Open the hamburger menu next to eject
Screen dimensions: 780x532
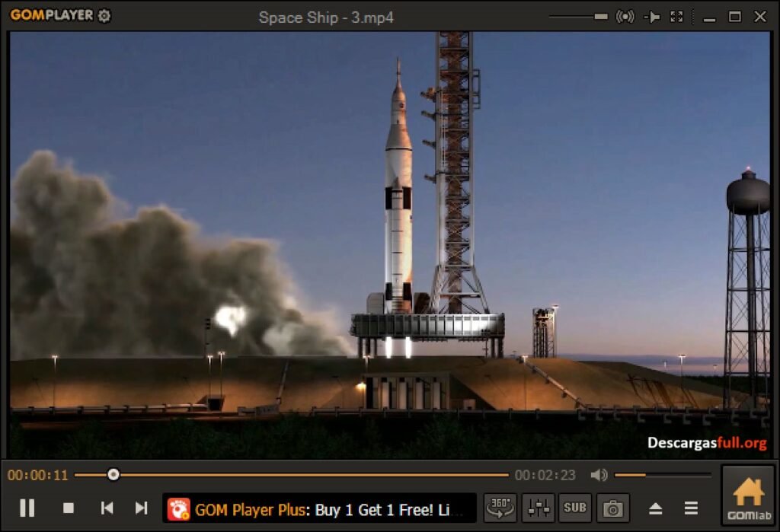690,507
